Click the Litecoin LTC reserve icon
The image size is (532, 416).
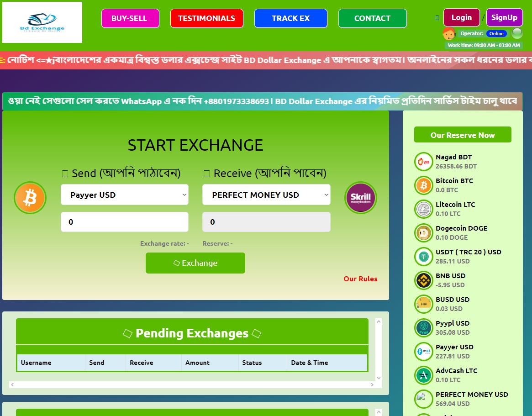click(x=423, y=209)
